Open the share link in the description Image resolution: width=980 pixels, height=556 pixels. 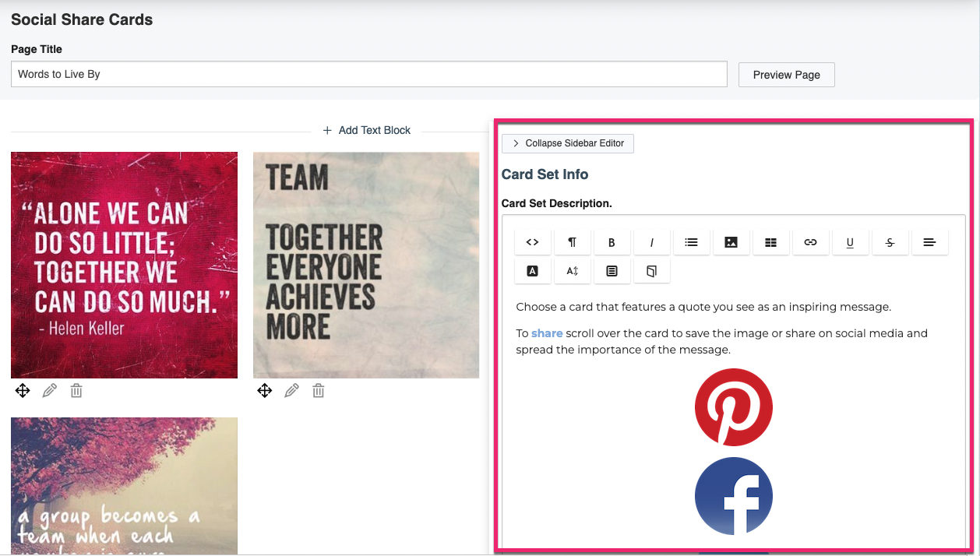(x=547, y=333)
